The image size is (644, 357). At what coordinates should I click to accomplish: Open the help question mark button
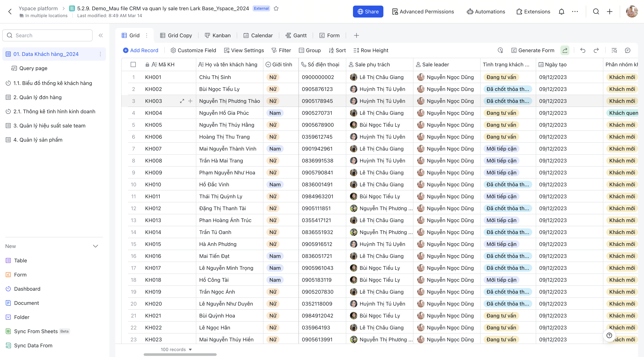609,335
